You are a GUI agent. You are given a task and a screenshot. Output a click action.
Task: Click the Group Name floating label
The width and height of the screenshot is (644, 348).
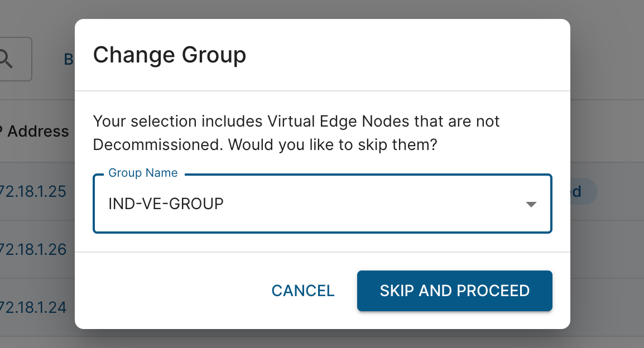[143, 173]
